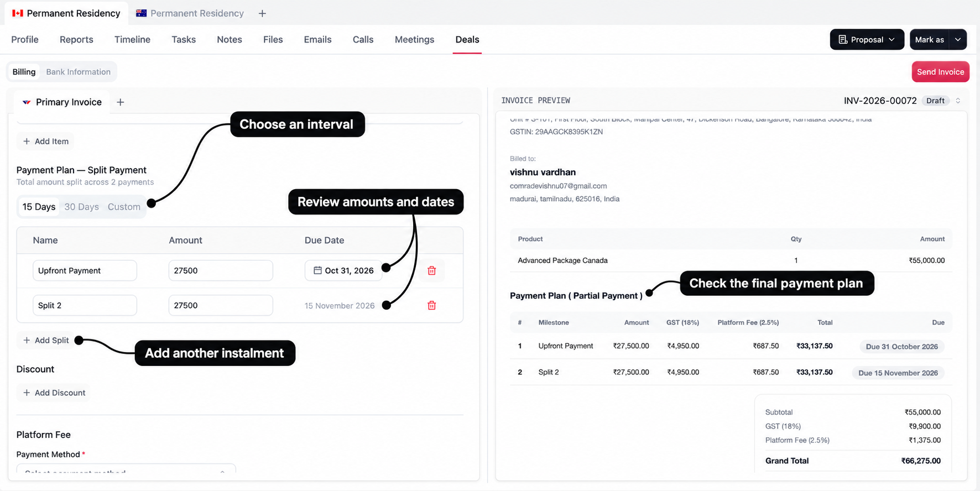The height and width of the screenshot is (491, 980).
Task: Click the Australia flag icon tab
Action: click(190, 13)
